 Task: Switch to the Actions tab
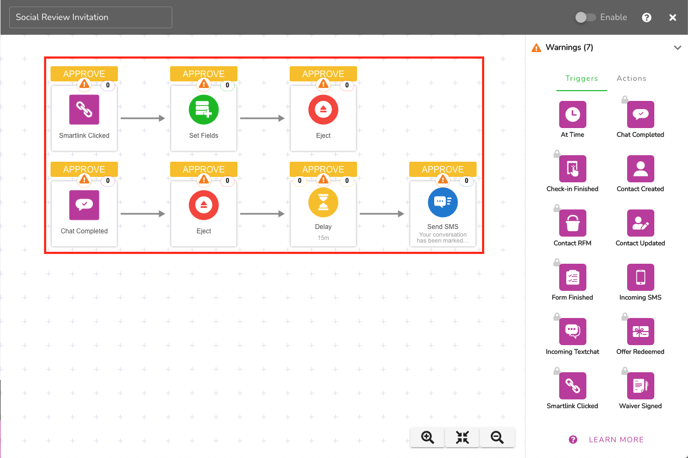631,78
